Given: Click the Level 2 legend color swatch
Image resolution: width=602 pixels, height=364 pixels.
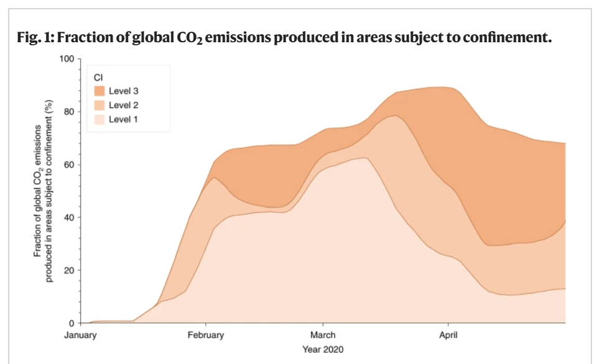Looking at the screenshot, I should coord(99,105).
